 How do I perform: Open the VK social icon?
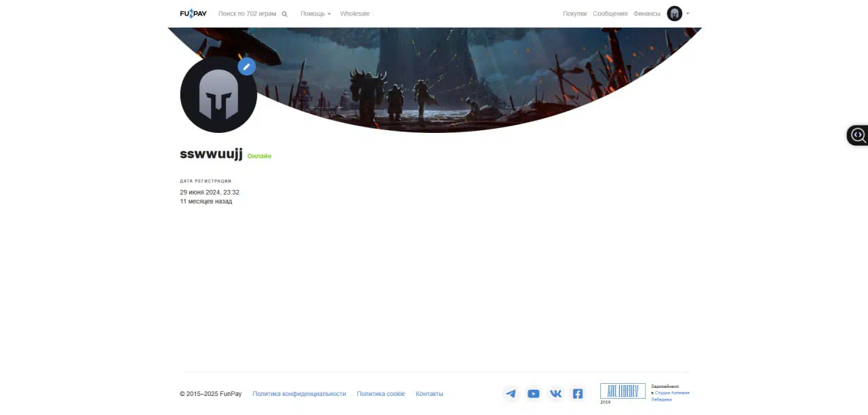pyautogui.click(x=555, y=394)
